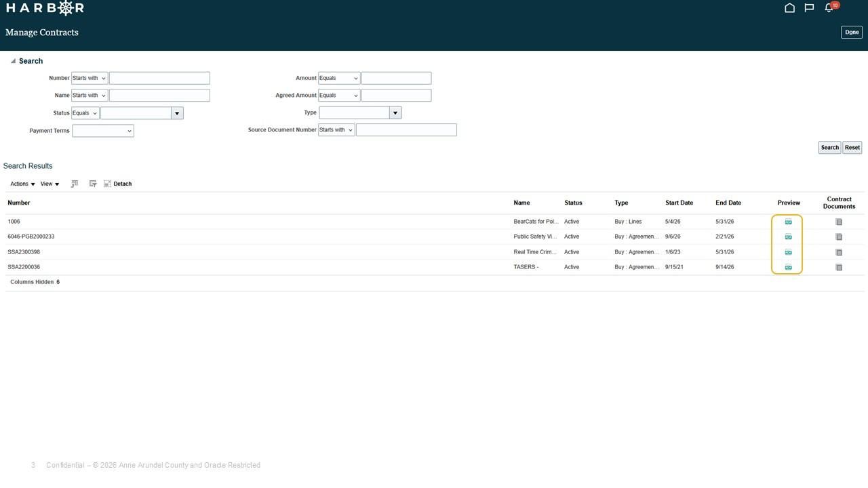The width and height of the screenshot is (868, 488).
Task: Select contract number 6046-PGB2000233
Action: [31, 237]
